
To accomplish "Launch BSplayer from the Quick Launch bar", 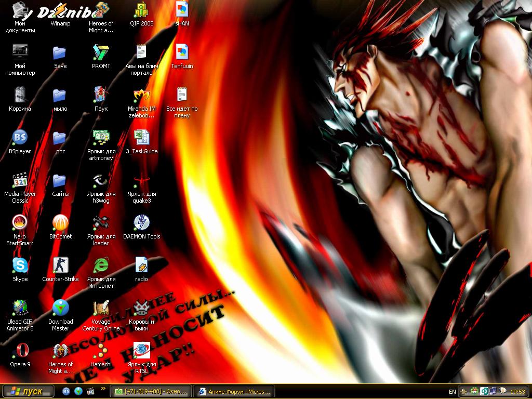I will (x=66, y=392).
